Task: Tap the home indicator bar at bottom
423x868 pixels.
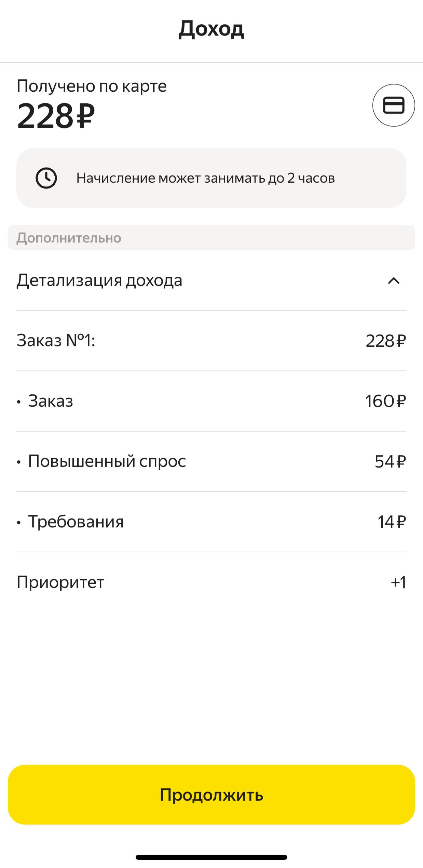Action: [211, 857]
